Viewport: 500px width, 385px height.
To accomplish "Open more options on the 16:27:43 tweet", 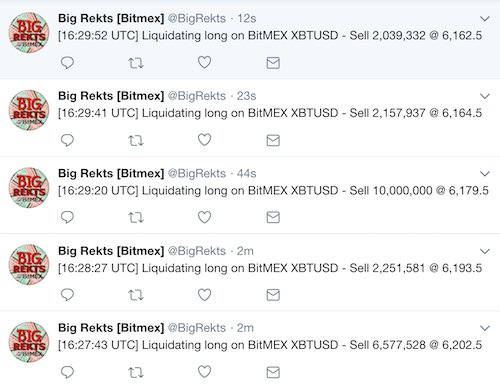I will point(485,328).
